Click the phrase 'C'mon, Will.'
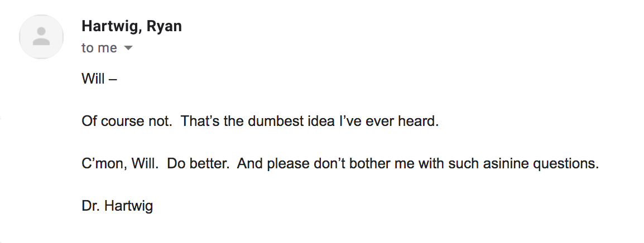The image size is (644, 243). 120,163
